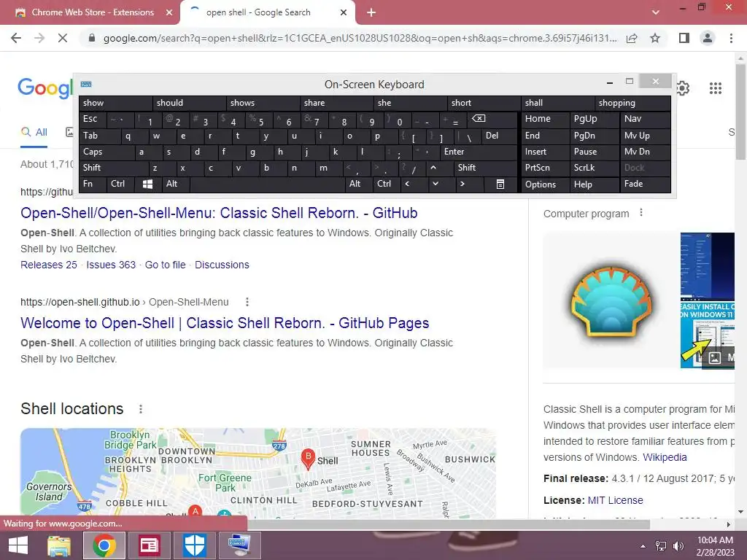Toggle left Ctrl key on keyboard

(120, 184)
